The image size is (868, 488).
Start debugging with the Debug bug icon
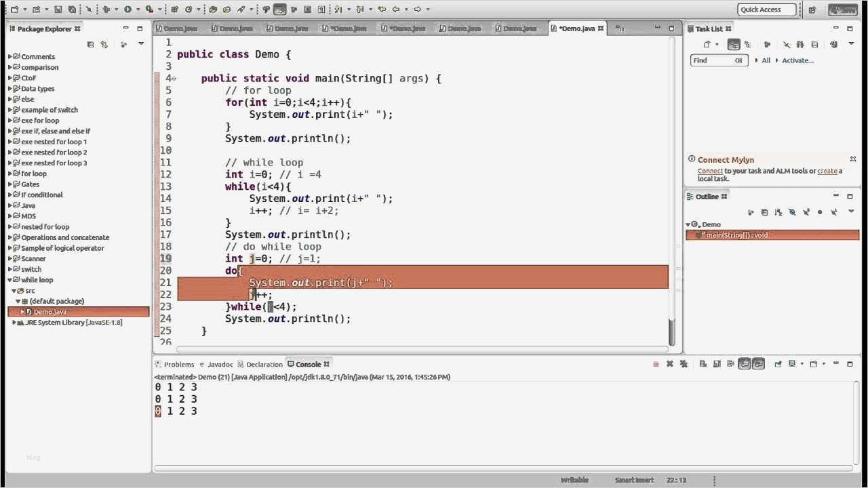click(106, 9)
